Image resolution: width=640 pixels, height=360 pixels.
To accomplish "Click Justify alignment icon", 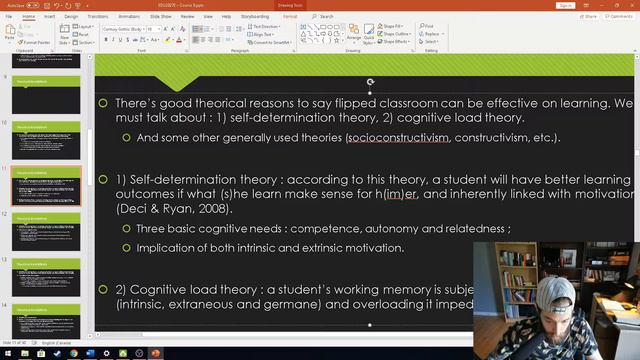I will pos(218,40).
